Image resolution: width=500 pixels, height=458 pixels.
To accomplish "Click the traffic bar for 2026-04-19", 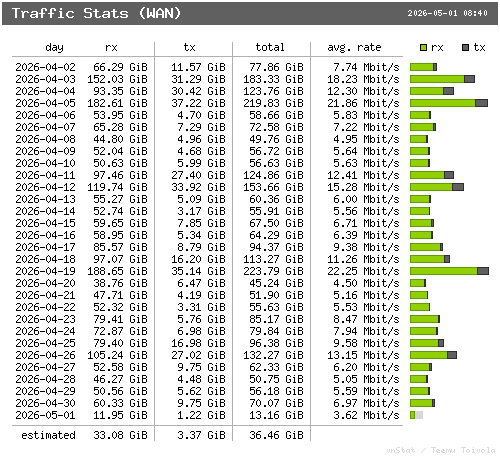I will [x=449, y=271].
